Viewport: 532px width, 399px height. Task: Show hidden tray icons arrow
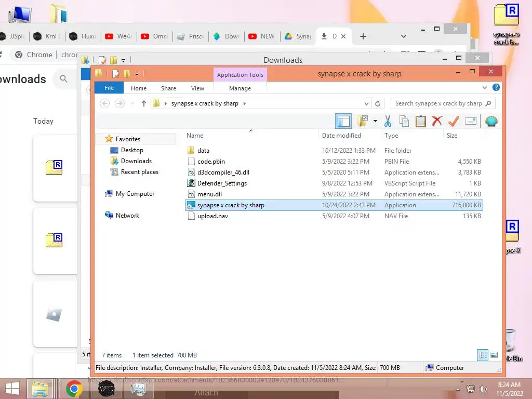point(458,389)
